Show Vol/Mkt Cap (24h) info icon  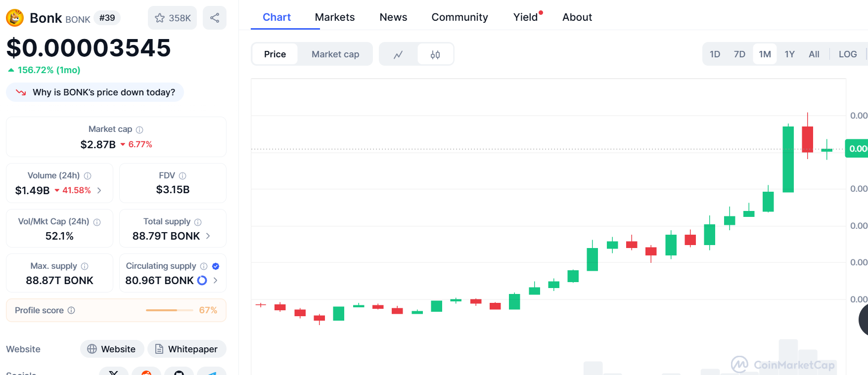click(97, 222)
